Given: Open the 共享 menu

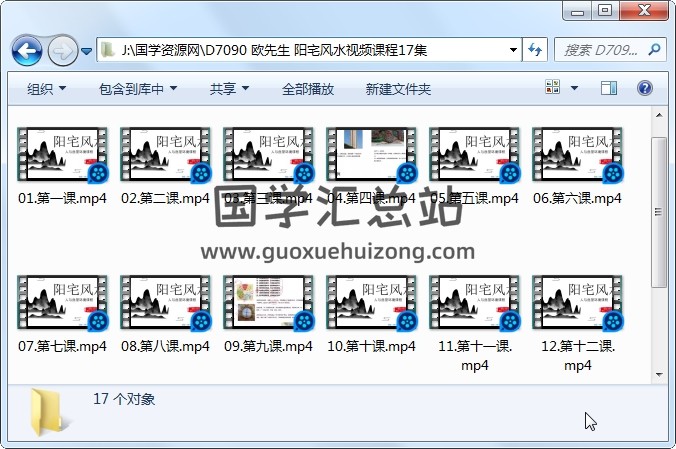Looking at the screenshot, I should [229, 89].
